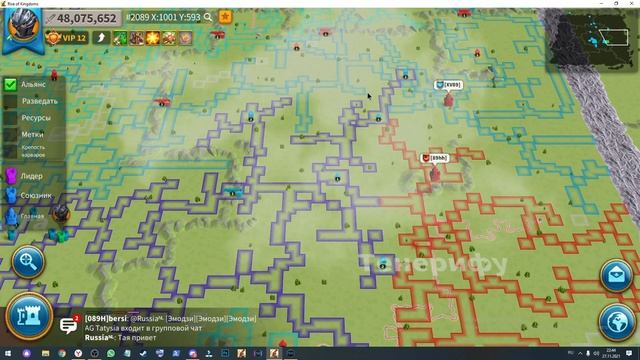Open Yandex browser from the taskbar
This screenshot has height=360, width=640.
[78, 353]
